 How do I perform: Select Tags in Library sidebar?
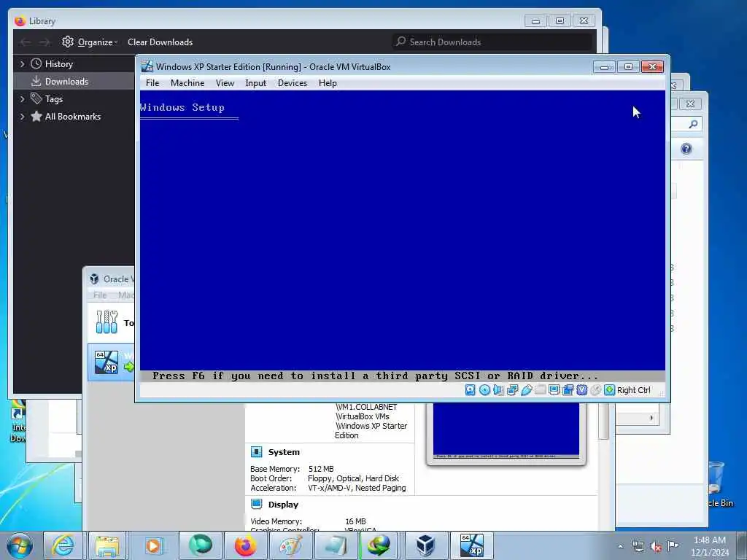[x=53, y=99]
